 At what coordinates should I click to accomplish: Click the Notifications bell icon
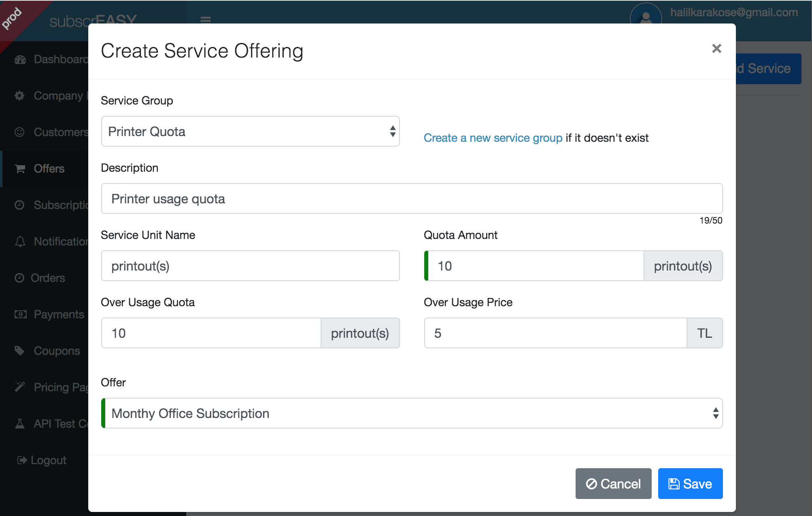tap(20, 242)
